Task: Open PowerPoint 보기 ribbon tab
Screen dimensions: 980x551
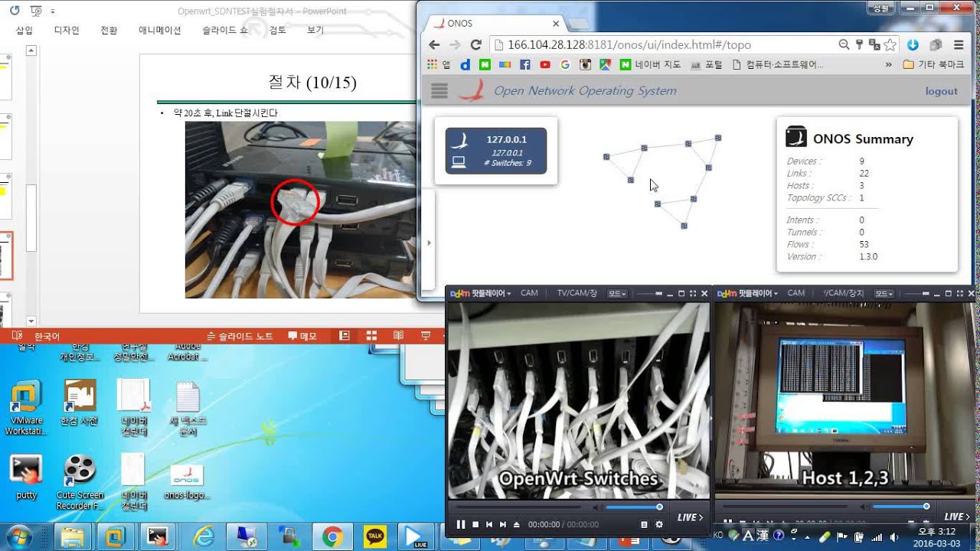Action: point(315,31)
